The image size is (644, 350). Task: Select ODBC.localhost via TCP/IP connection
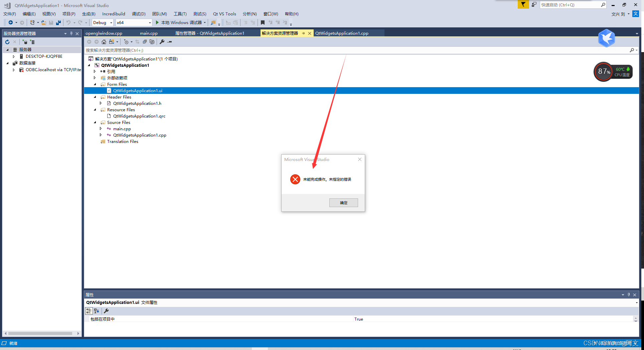53,70
